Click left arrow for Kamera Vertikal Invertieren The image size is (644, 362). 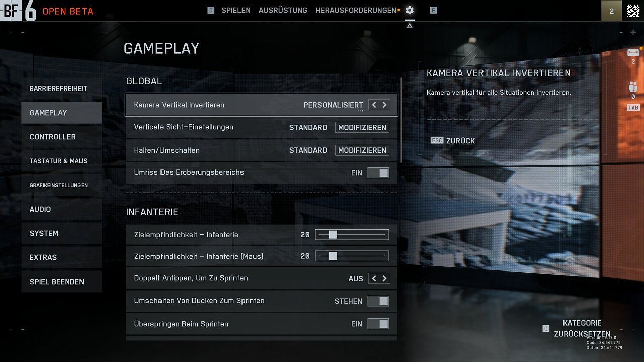point(374,105)
